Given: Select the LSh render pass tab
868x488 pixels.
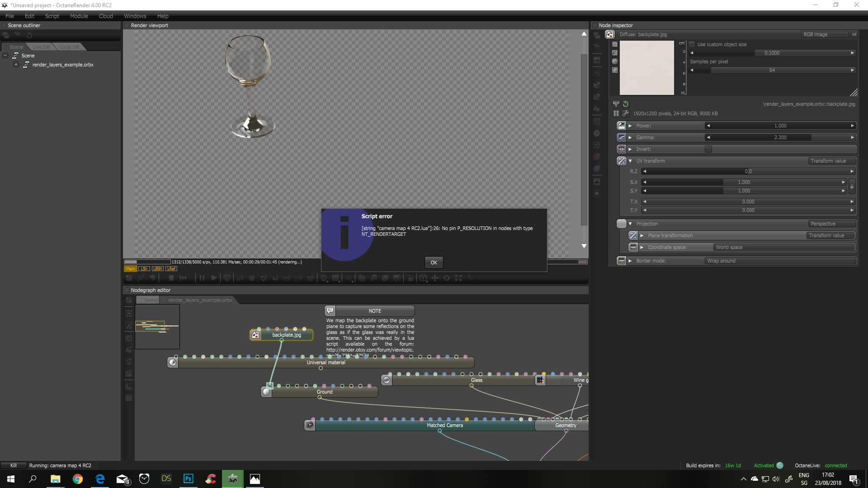Looking at the screenshot, I should (x=144, y=268).
